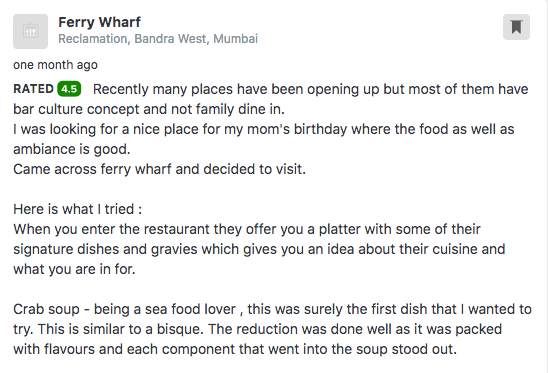548x373 pixels.
Task: Click the 'ambiance is good.' text
Action: (x=72, y=150)
